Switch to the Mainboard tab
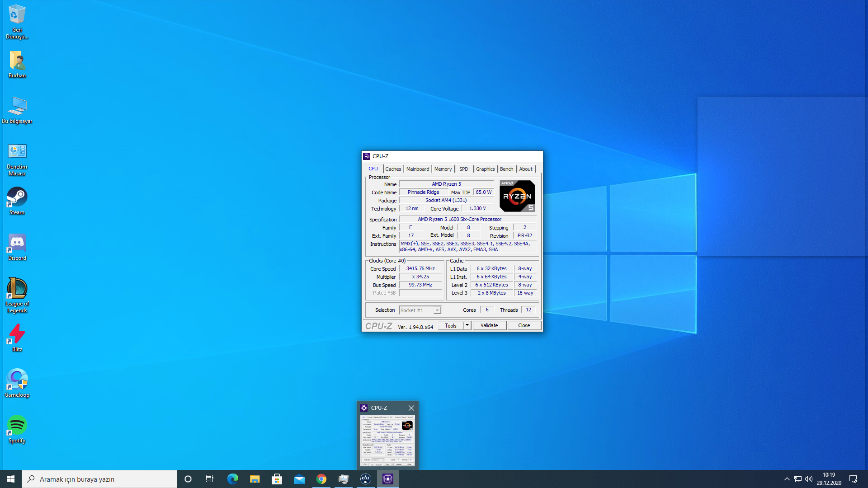868x488 pixels. [x=418, y=169]
